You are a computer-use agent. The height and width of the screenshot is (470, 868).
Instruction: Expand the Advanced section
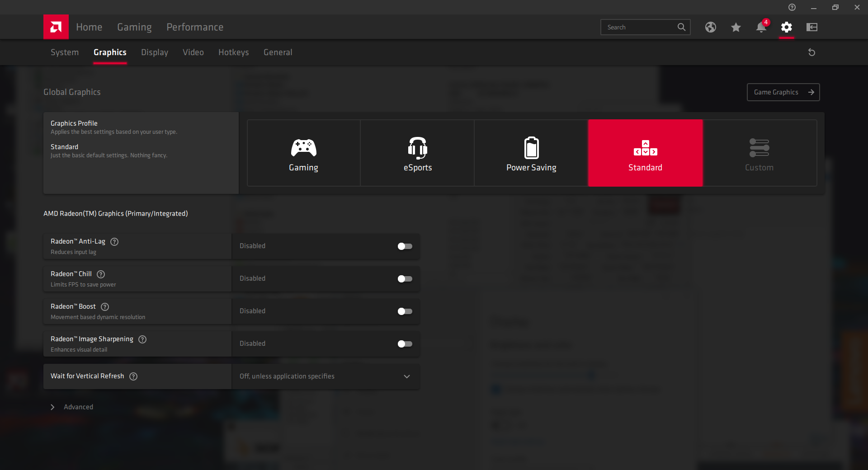click(72, 407)
